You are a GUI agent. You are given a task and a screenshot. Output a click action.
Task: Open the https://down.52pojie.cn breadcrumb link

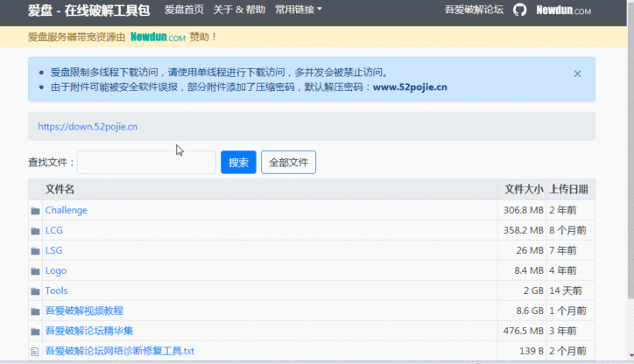[88, 126]
